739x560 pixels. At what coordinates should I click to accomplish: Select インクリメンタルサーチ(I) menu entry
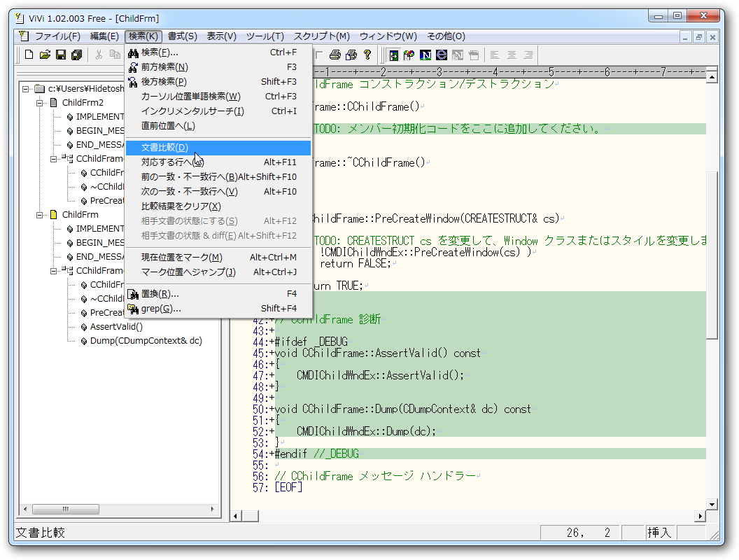[218, 111]
